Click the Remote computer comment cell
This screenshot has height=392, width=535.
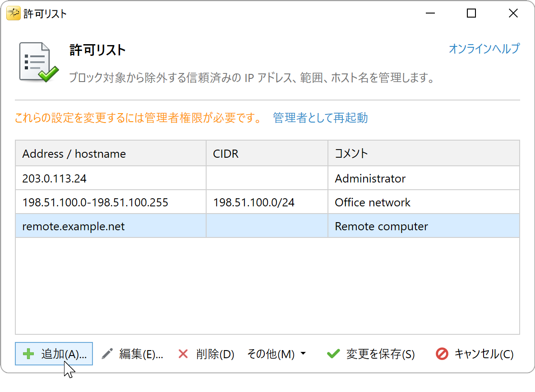pyautogui.click(x=424, y=226)
